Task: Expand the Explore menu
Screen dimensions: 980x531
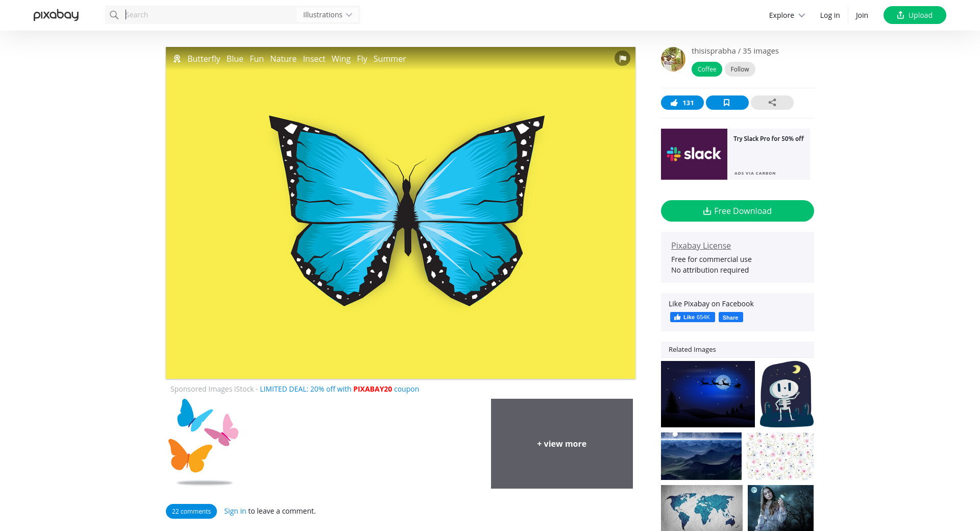Action: [787, 15]
